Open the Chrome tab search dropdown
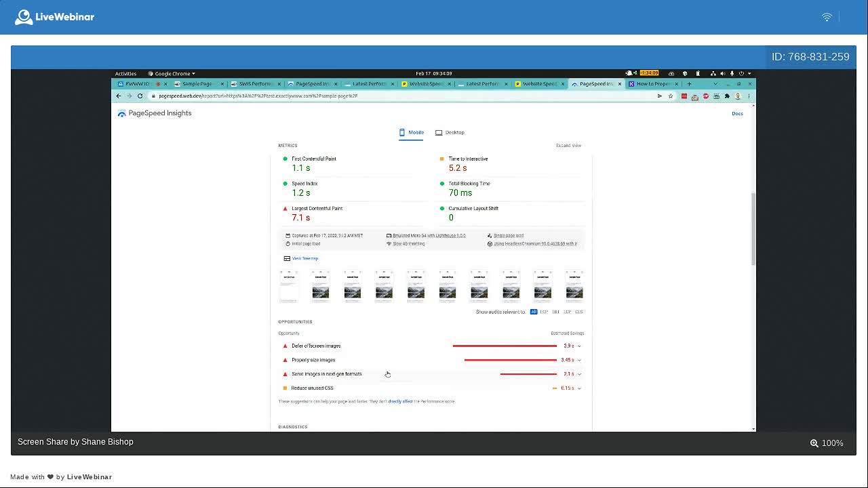The image size is (868, 488). click(715, 84)
